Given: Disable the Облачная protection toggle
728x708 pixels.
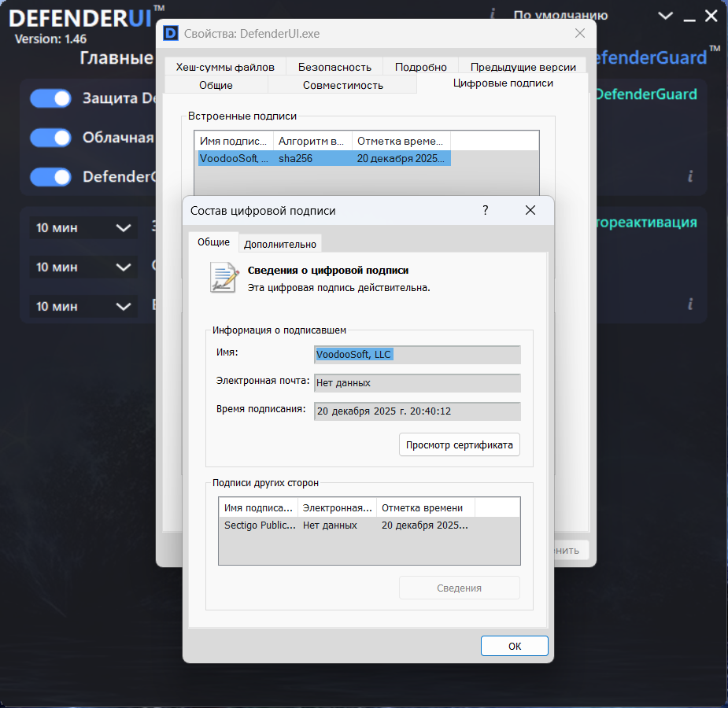Looking at the screenshot, I should [x=50, y=138].
